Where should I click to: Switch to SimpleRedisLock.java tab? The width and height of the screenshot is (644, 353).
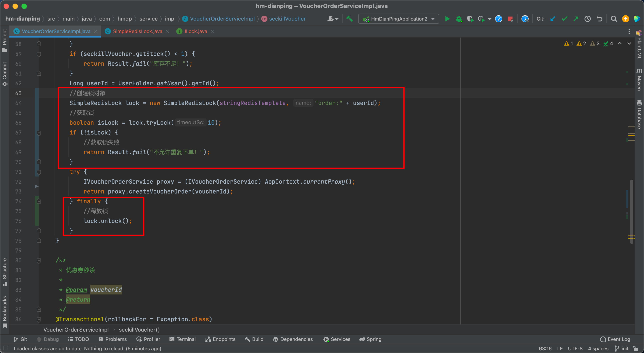[x=137, y=31]
